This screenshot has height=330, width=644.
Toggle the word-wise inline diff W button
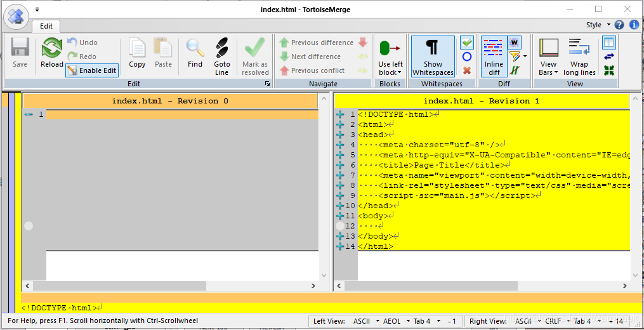pyautogui.click(x=515, y=43)
